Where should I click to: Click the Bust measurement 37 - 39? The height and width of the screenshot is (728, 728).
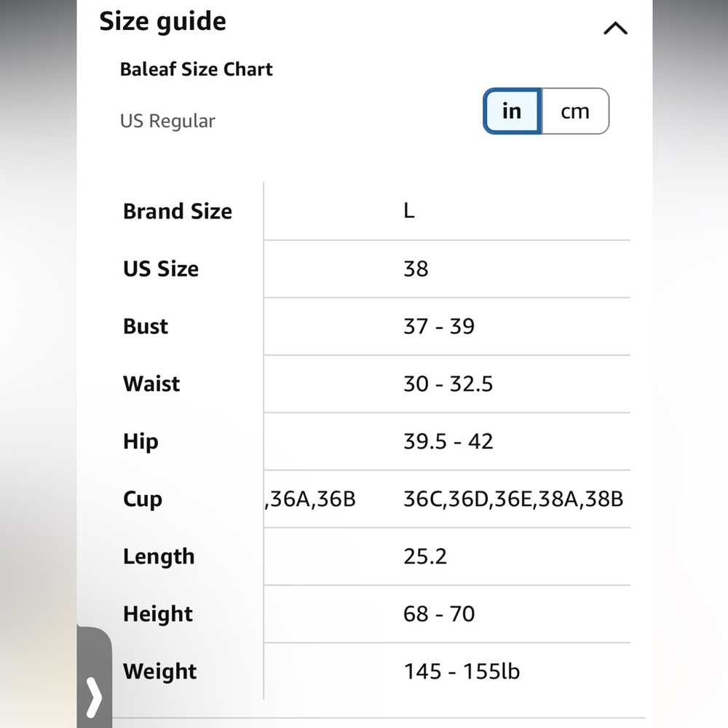click(x=438, y=326)
